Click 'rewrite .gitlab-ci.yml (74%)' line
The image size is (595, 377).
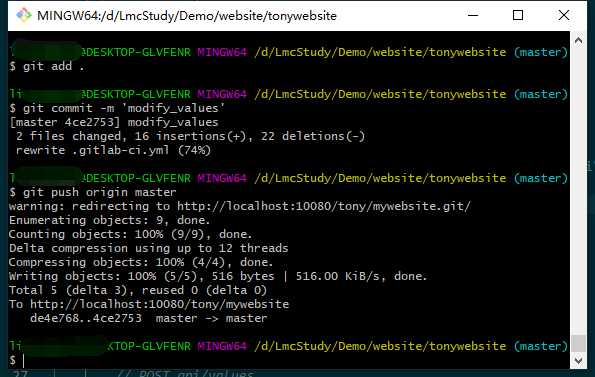tap(113, 150)
